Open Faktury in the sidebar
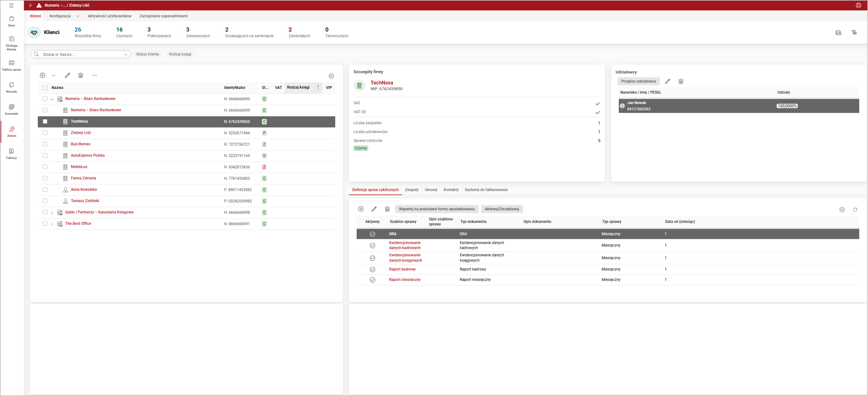868x396 pixels. pyautogui.click(x=11, y=154)
